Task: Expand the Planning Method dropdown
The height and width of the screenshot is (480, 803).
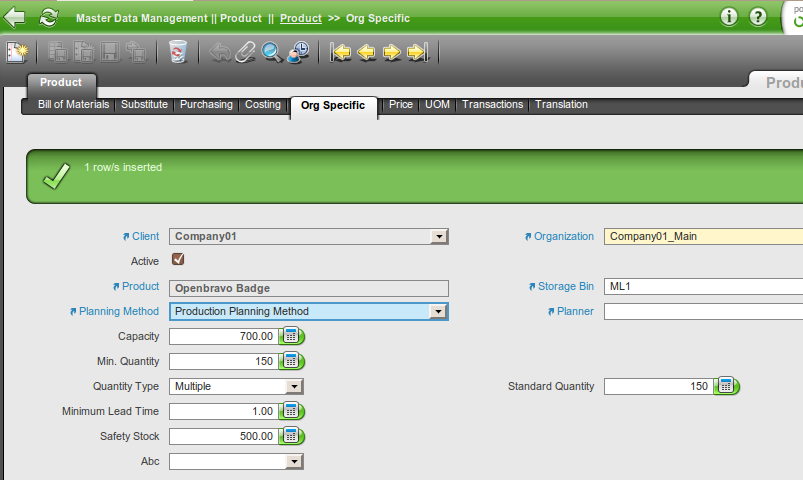Action: pos(438,311)
